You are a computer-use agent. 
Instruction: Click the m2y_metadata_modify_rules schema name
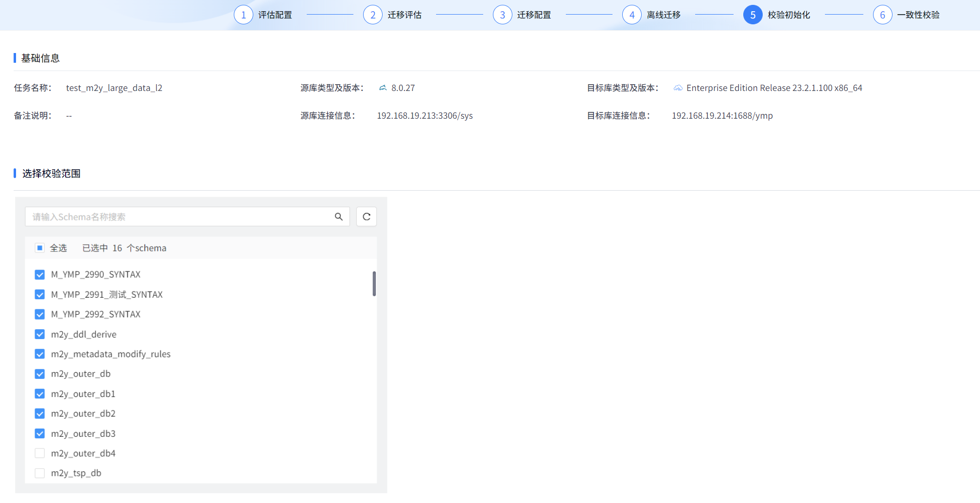tap(111, 354)
